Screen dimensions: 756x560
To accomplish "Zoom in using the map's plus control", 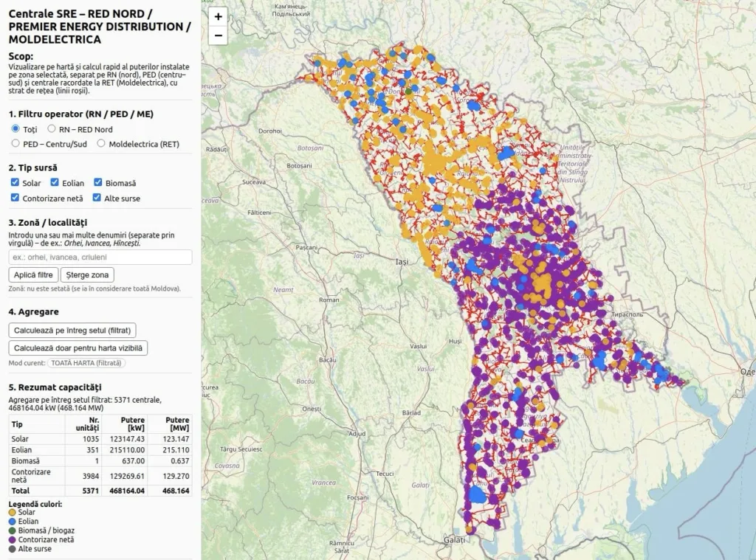I will [x=217, y=15].
